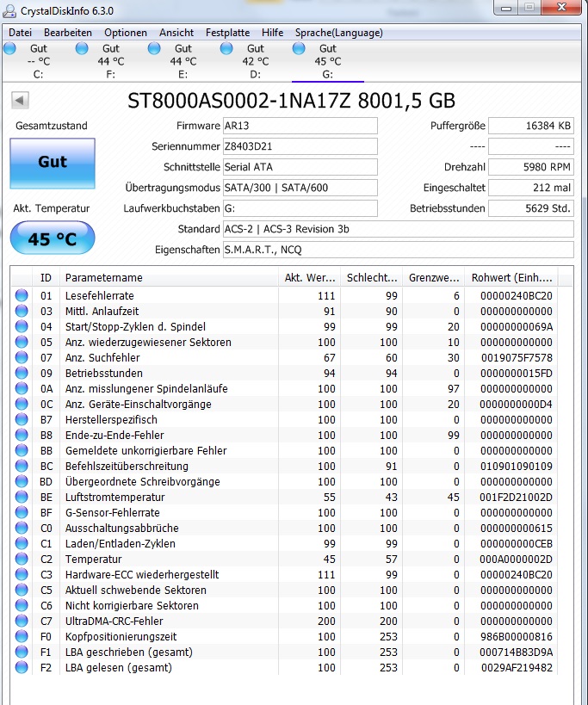Click status icon of wiederzugewiesener Sektoren row
The width and height of the screenshot is (588, 705).
click(x=22, y=342)
